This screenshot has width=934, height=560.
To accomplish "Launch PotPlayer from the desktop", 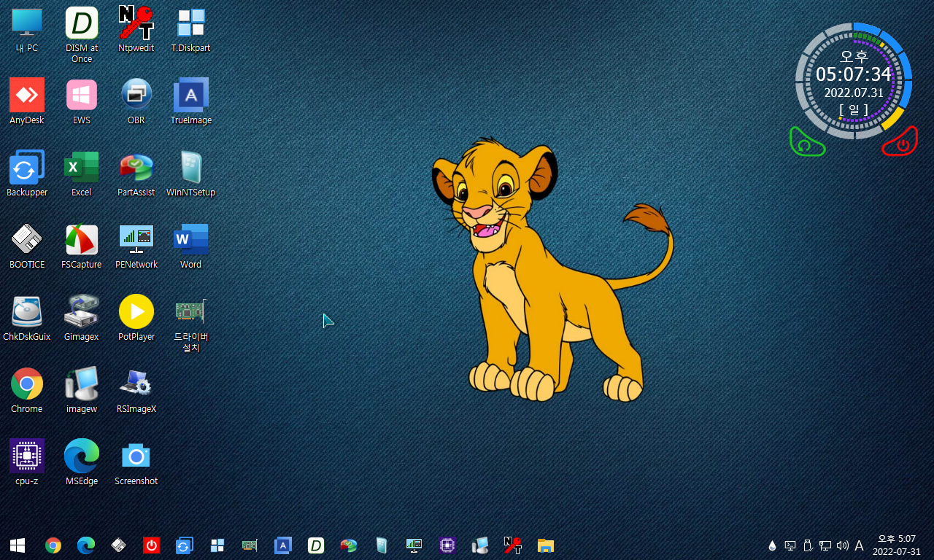I will (136, 319).
